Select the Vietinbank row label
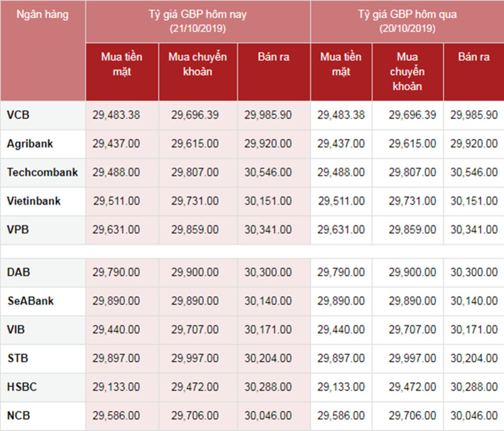 (34, 201)
